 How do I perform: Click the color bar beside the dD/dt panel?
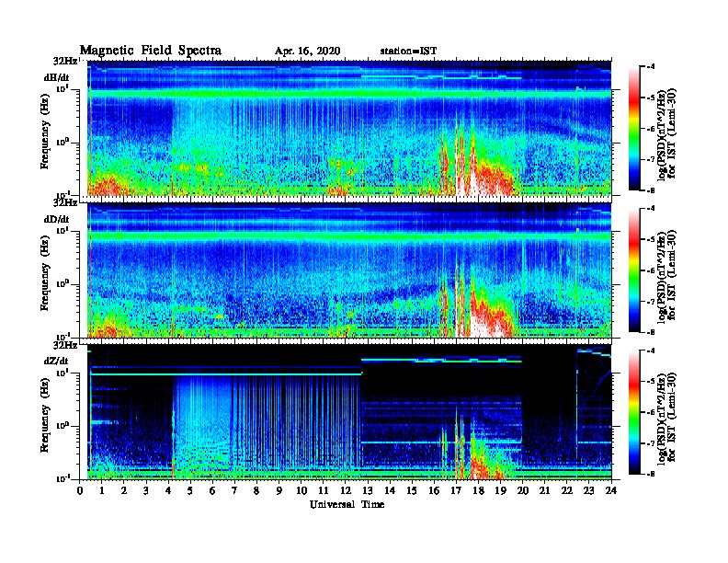633,270
